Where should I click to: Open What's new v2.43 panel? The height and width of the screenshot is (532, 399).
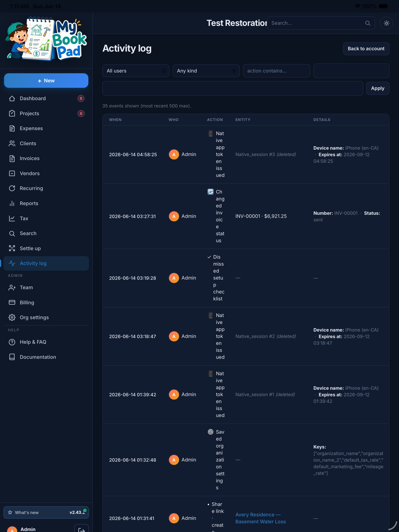pos(46,512)
